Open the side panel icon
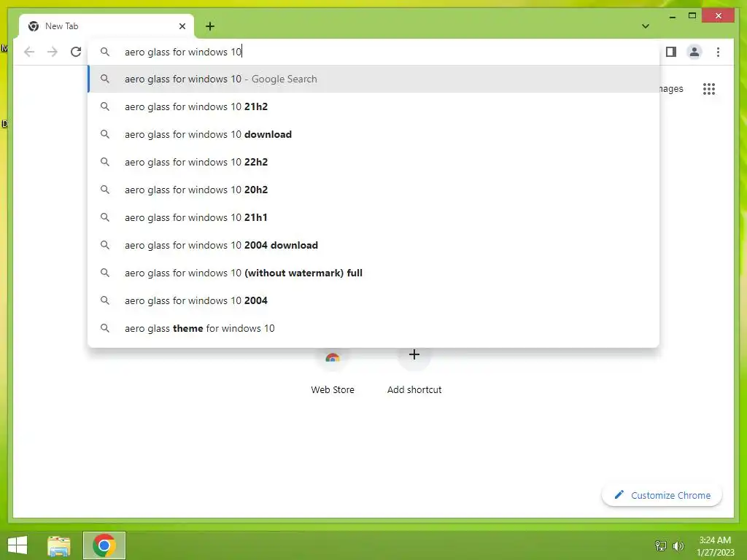This screenshot has height=560, width=747. pos(671,52)
